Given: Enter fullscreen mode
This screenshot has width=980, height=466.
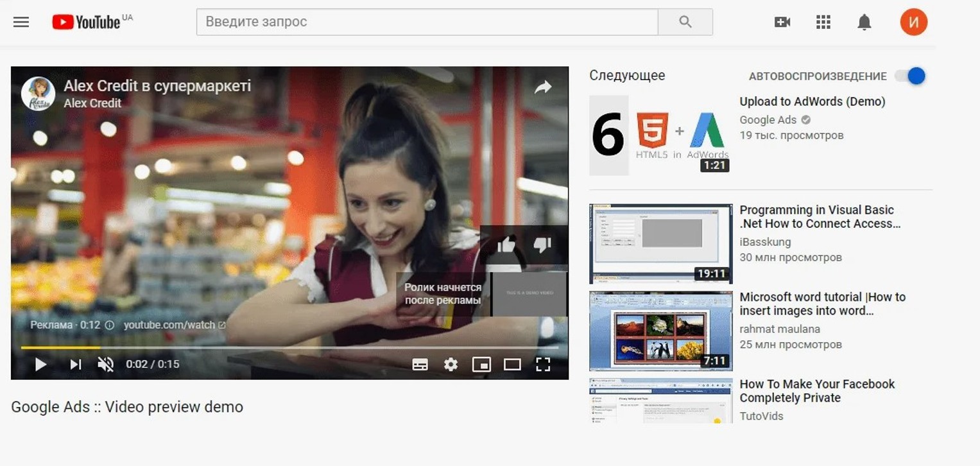Looking at the screenshot, I should coord(543,365).
